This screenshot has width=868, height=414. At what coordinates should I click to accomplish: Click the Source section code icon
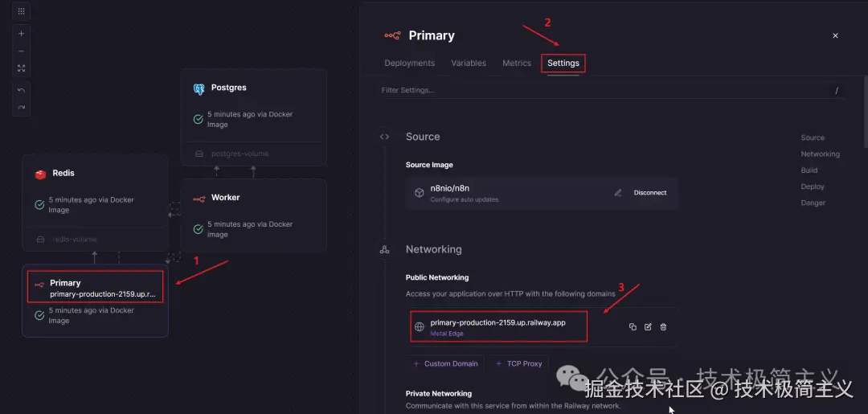[384, 137]
